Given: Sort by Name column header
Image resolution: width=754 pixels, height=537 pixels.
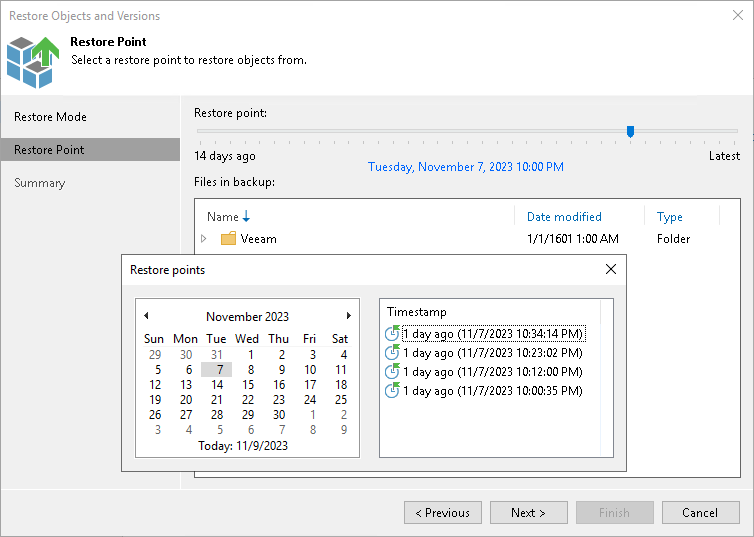Looking at the screenshot, I should pyautogui.click(x=223, y=217).
